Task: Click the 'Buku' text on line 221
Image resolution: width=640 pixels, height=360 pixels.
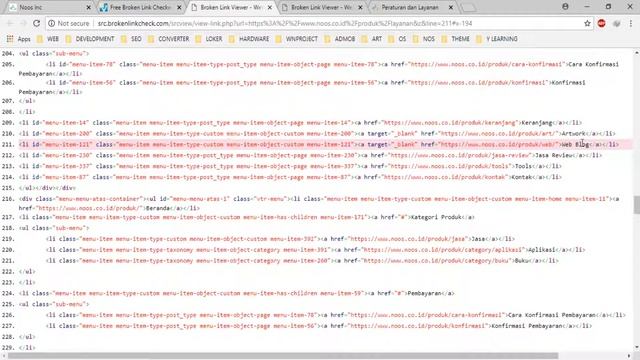Action: (522, 260)
